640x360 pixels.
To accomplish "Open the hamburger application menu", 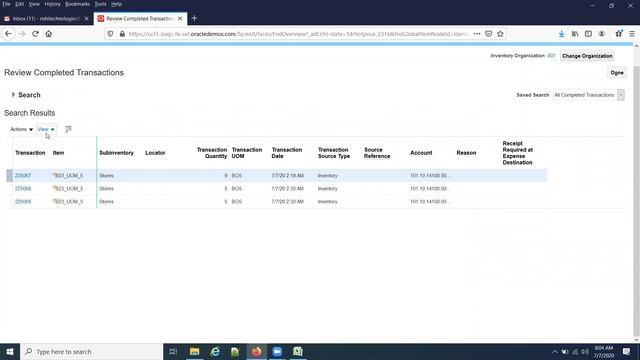I will 632,34.
